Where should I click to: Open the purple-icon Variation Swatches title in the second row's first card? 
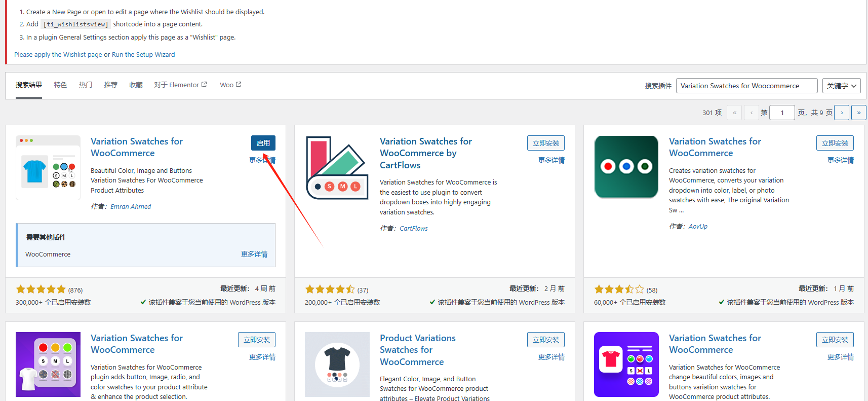137,344
